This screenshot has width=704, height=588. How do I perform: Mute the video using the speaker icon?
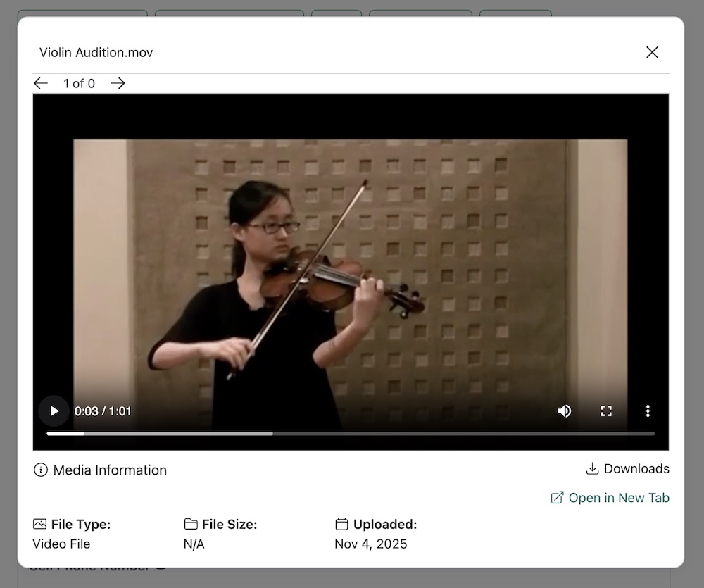pos(564,411)
